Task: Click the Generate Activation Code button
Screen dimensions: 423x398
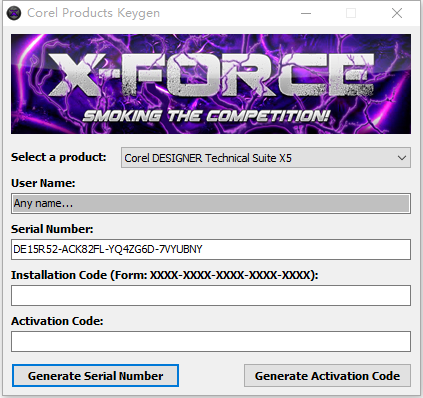Action: (327, 376)
